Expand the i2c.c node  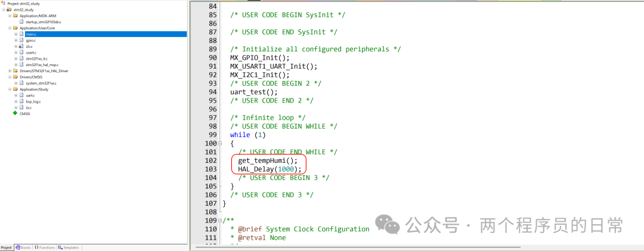[16, 47]
